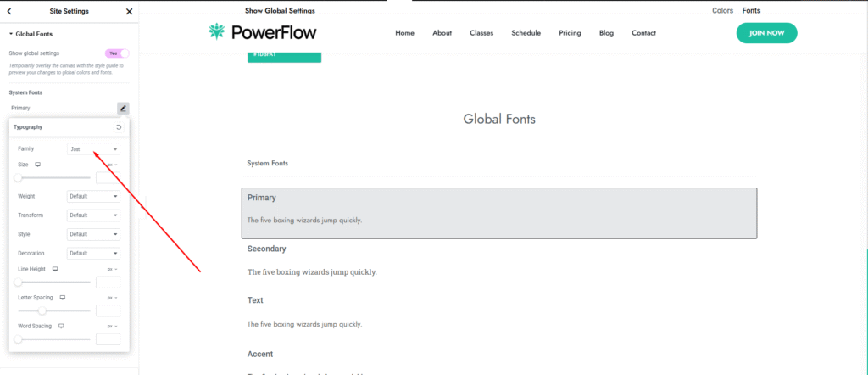This screenshot has width=868, height=375.
Task: Click the JOIN NOW button
Action: tap(766, 33)
